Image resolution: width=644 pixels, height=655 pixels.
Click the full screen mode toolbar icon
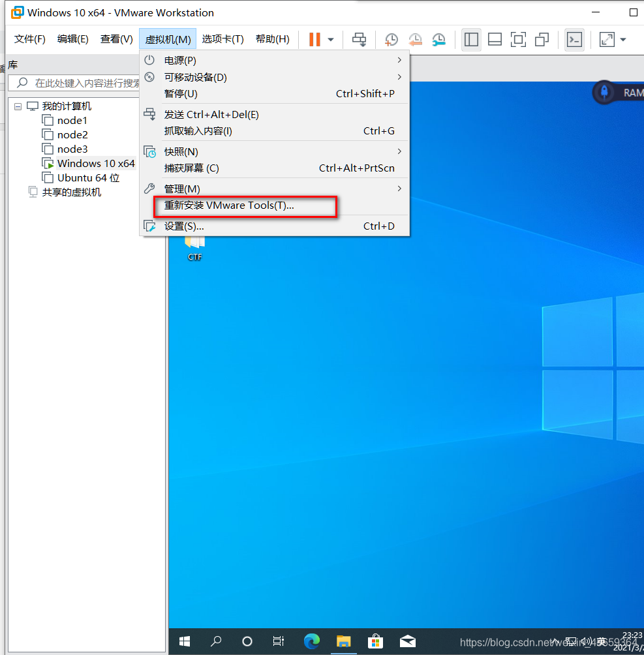518,40
